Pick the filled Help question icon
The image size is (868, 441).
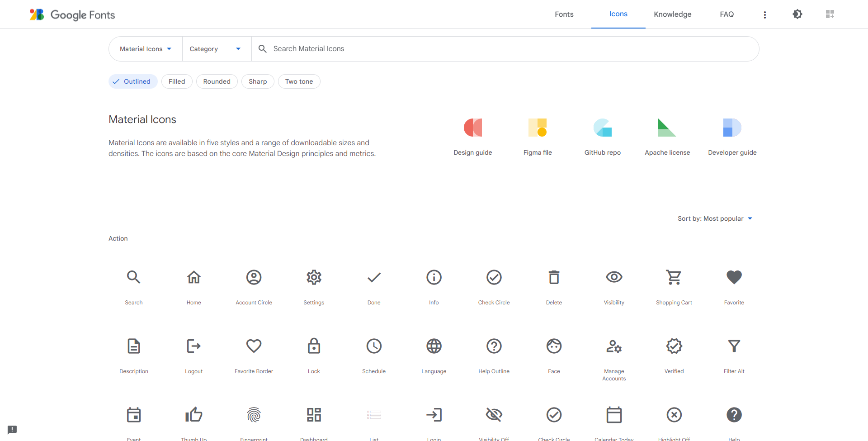pos(734,415)
